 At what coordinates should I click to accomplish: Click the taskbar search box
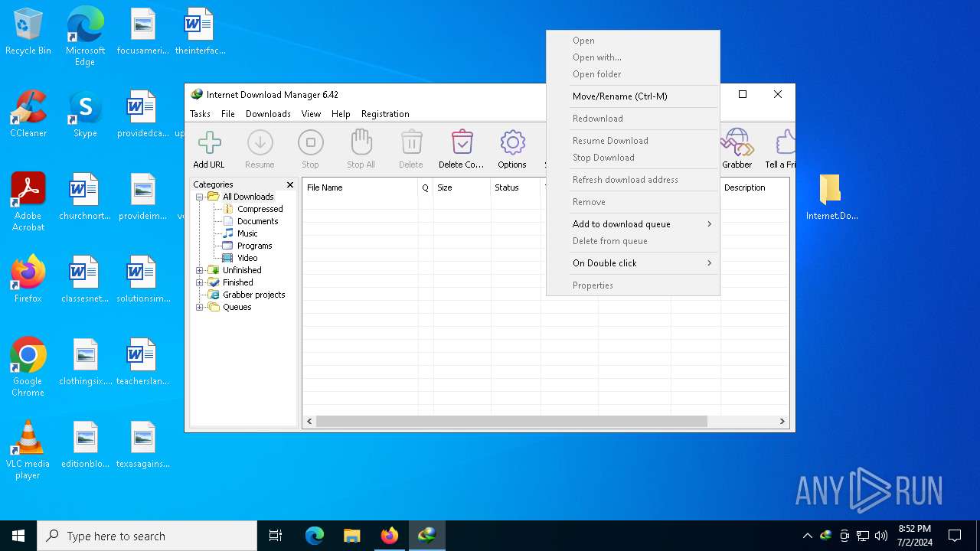point(147,536)
